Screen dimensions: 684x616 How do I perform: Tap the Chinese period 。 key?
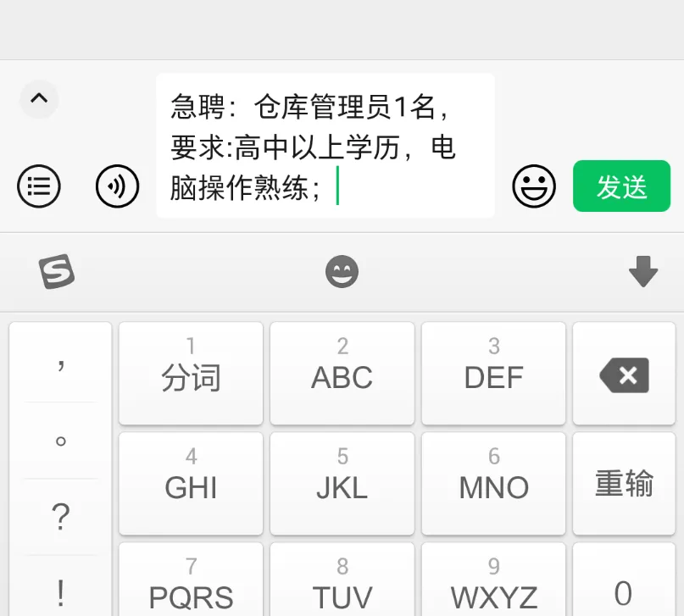tap(61, 441)
